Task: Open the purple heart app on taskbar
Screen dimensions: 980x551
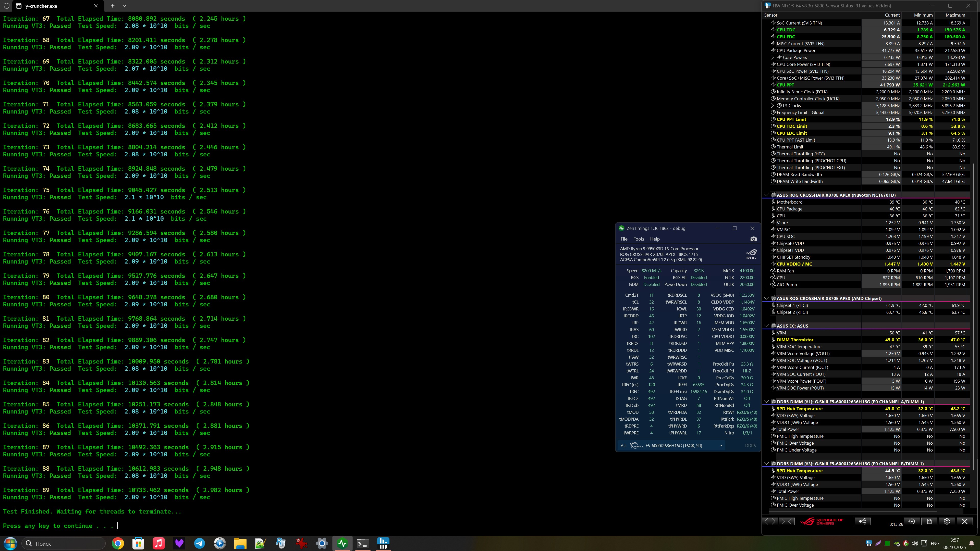Action: point(179,543)
